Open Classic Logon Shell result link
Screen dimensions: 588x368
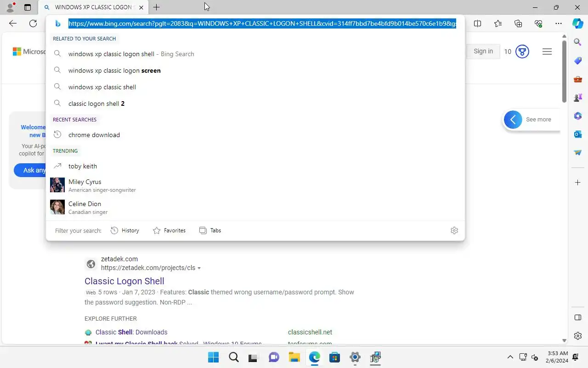click(124, 281)
